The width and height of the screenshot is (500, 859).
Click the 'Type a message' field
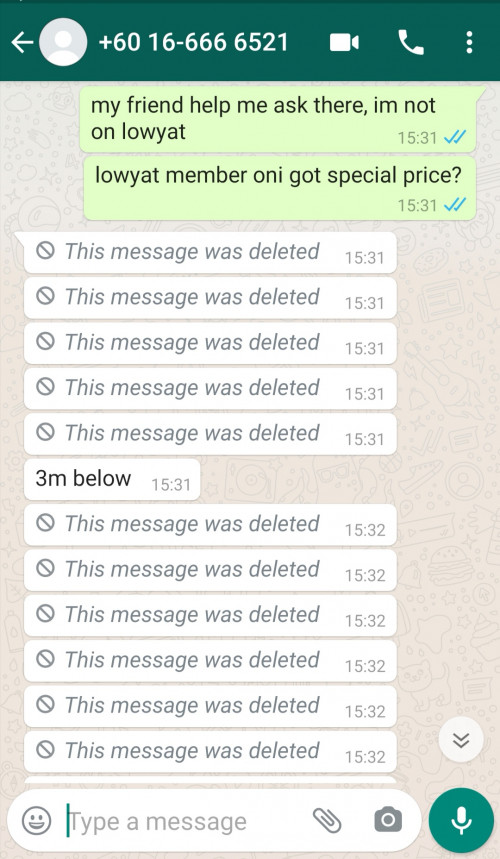click(x=186, y=821)
